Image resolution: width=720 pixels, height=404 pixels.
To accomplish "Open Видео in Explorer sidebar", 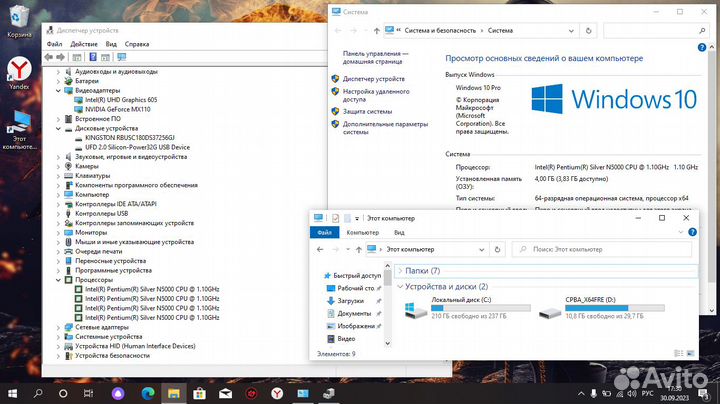I will (341, 339).
